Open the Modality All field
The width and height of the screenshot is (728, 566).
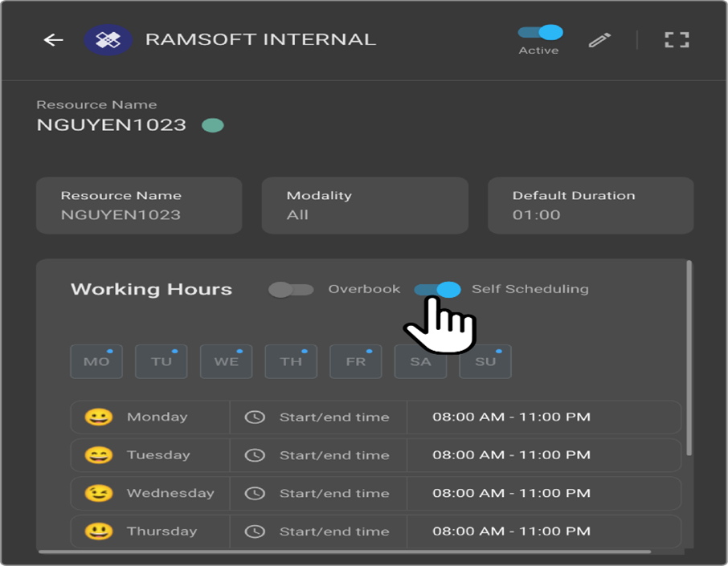pyautogui.click(x=365, y=206)
